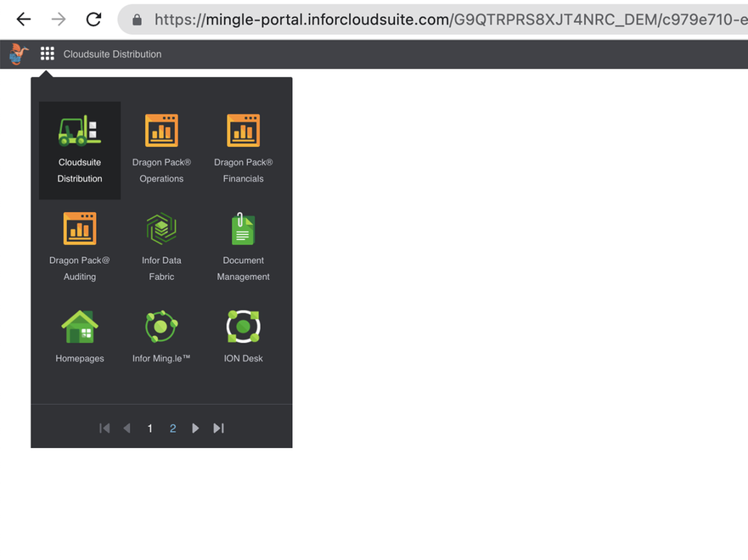Select page 1 in the pagination
Screen dimensions: 748x560
[149, 428]
